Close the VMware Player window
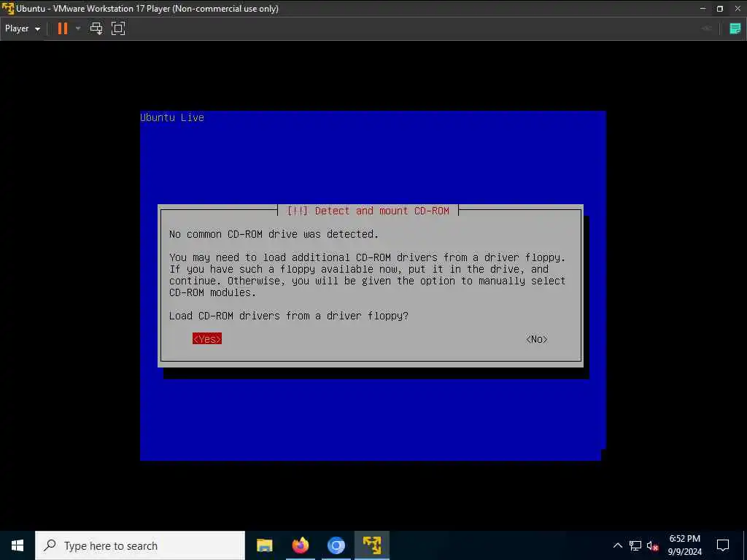 tap(738, 9)
